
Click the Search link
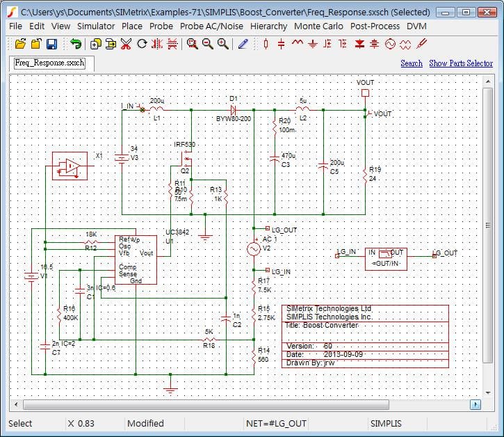[411, 63]
